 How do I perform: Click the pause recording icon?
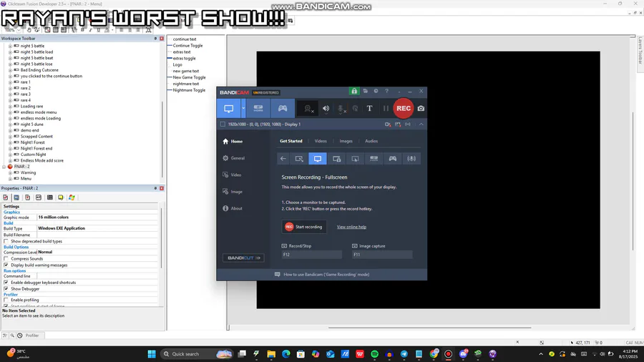tap(386, 108)
